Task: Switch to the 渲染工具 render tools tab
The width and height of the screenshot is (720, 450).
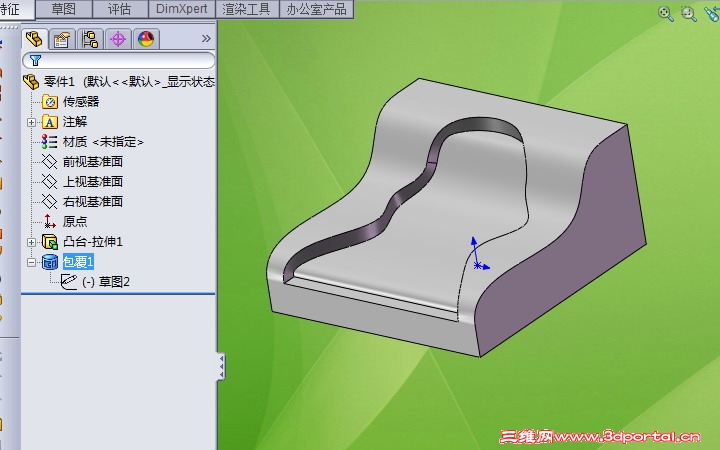Action: [x=246, y=9]
